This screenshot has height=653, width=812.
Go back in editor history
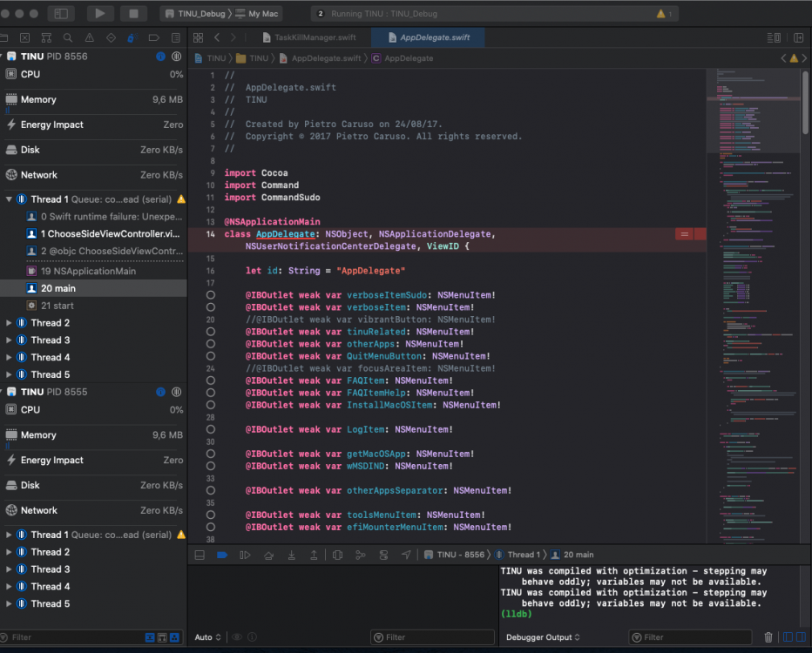[217, 37]
